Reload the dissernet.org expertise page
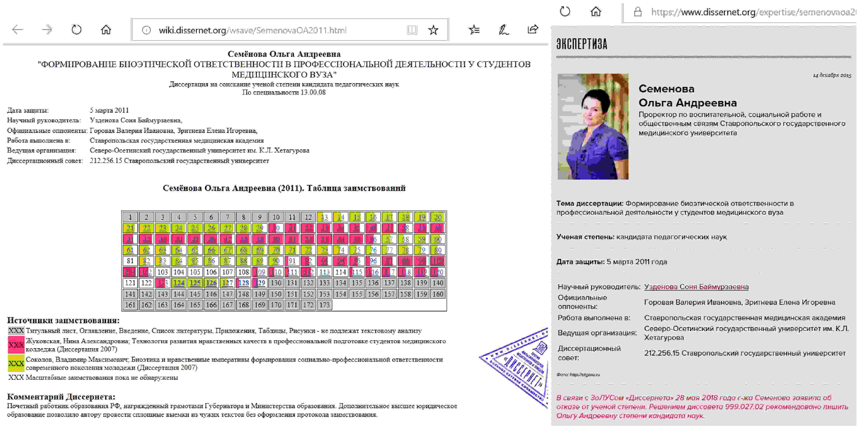 tap(565, 12)
